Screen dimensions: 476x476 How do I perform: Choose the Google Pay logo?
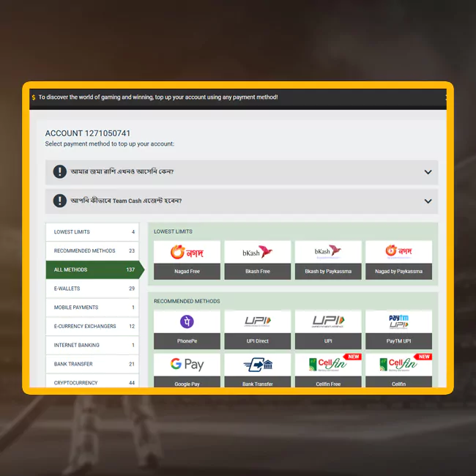(x=187, y=364)
